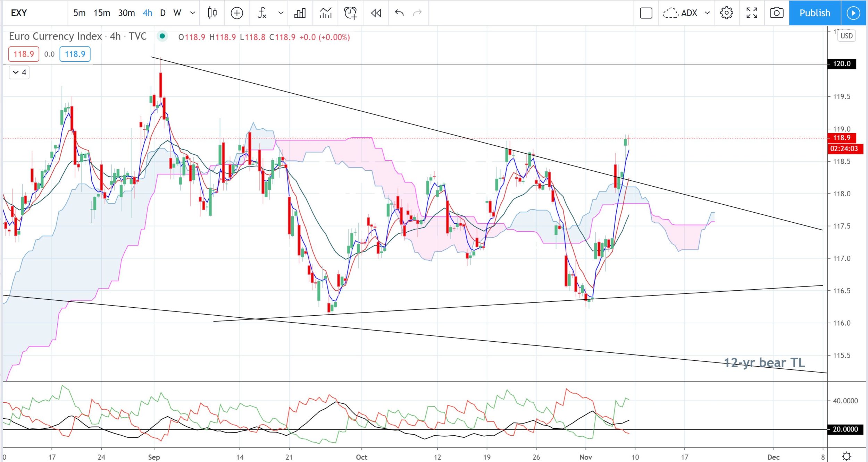Select the 5m timeframe

(x=79, y=13)
